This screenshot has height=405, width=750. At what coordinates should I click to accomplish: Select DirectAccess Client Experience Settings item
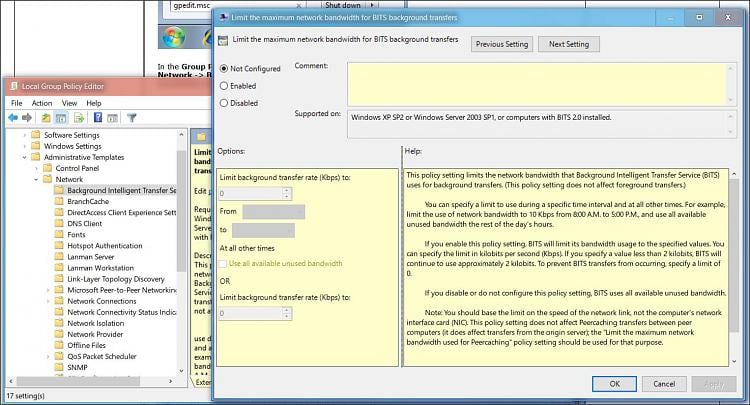[x=121, y=212]
